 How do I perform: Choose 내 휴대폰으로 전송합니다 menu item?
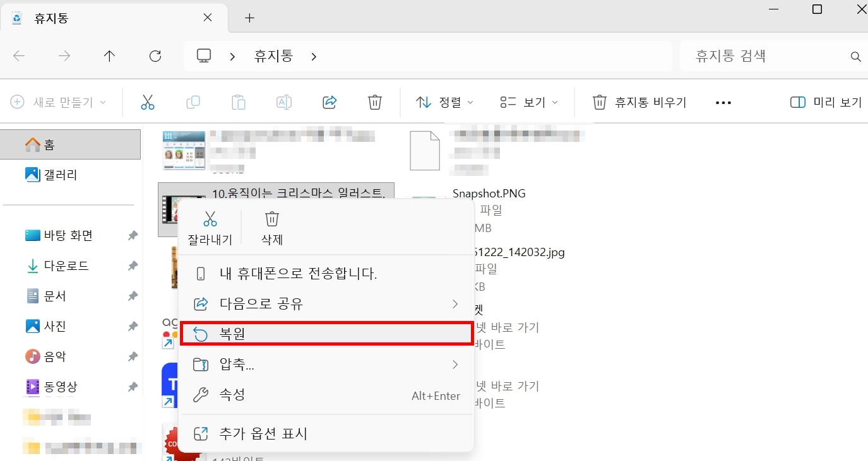coord(326,274)
